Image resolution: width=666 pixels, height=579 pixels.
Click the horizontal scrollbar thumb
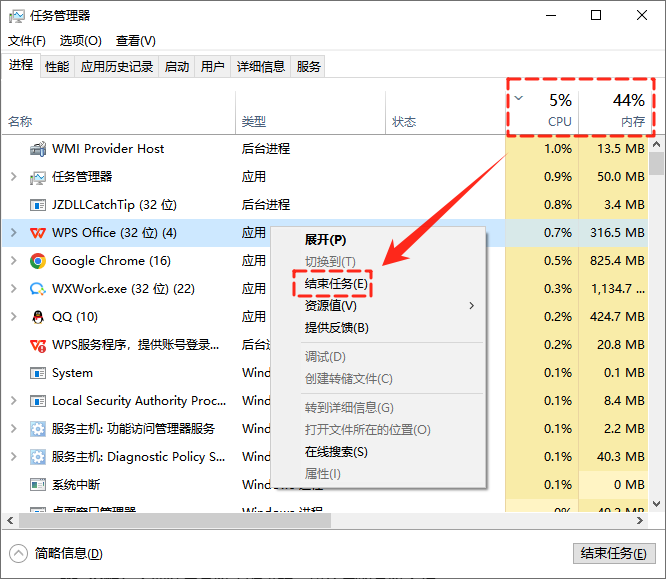coord(175,521)
